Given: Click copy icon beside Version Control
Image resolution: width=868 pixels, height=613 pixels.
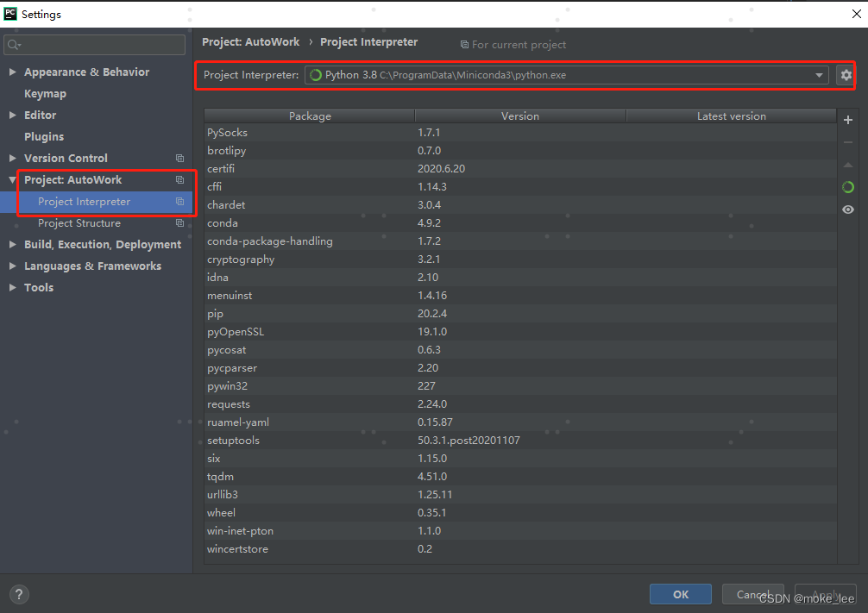Looking at the screenshot, I should coord(180,159).
